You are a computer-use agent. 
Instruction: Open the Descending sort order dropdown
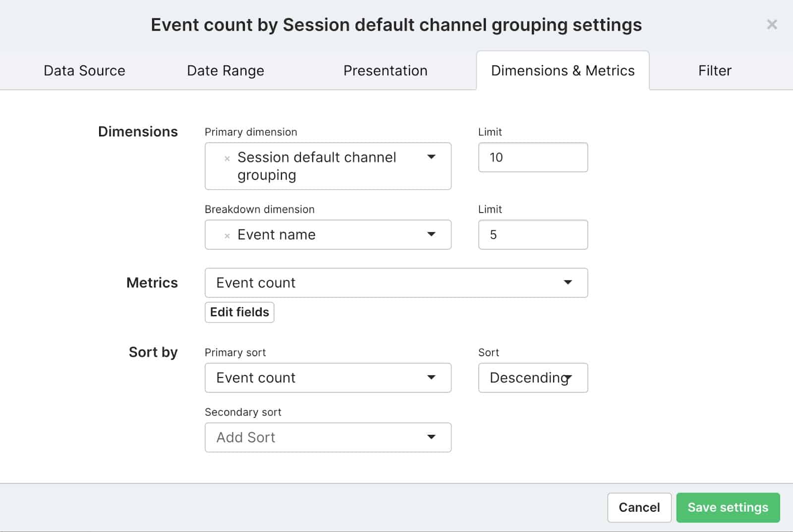[x=533, y=378]
